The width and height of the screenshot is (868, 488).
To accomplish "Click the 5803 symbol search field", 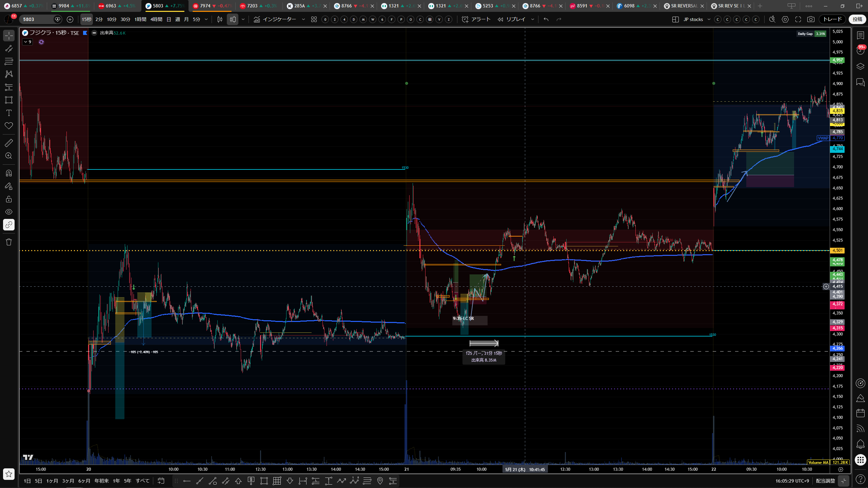I will (37, 19).
